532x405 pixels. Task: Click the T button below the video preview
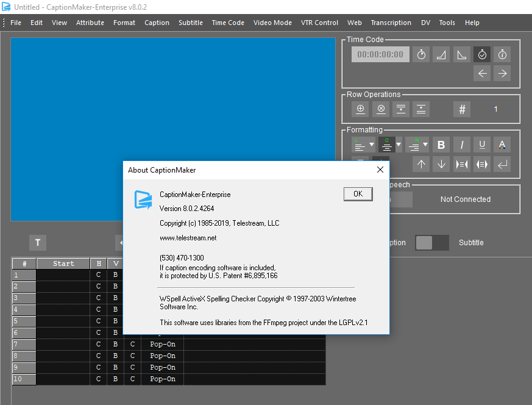coord(37,242)
